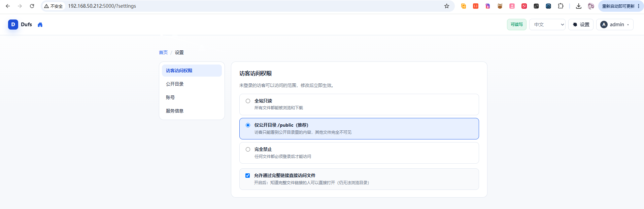The height and width of the screenshot is (209, 644).
Task: Open the red translate extension icon
Action: click(524, 6)
